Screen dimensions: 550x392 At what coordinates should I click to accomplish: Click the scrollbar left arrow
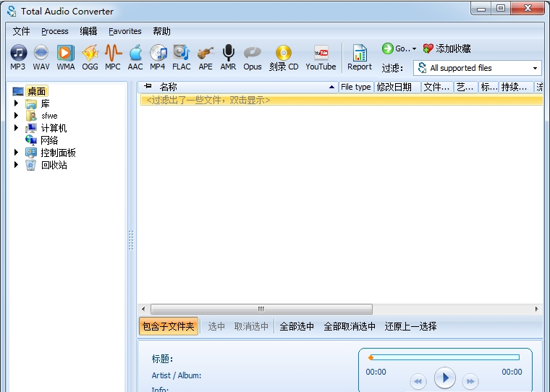(x=143, y=310)
